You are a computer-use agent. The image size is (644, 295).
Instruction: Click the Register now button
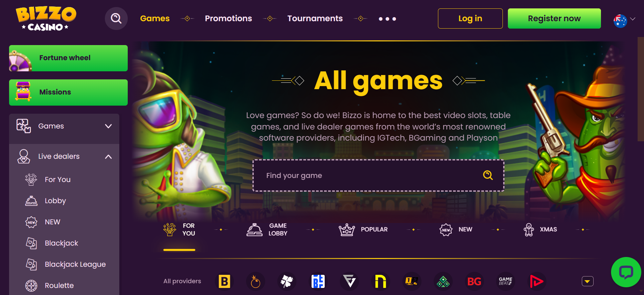point(554,19)
